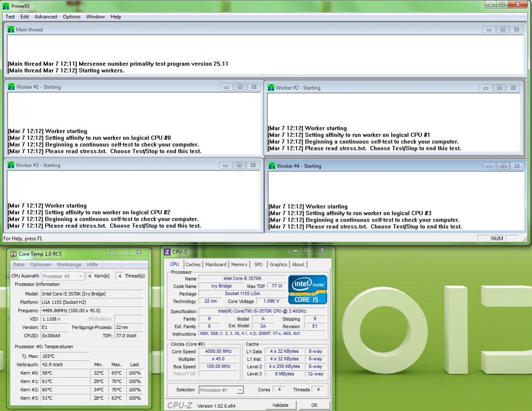The height and width of the screenshot is (411, 532).
Task: Switch to the Graphics tab in CPU-Z
Action: coord(278,265)
